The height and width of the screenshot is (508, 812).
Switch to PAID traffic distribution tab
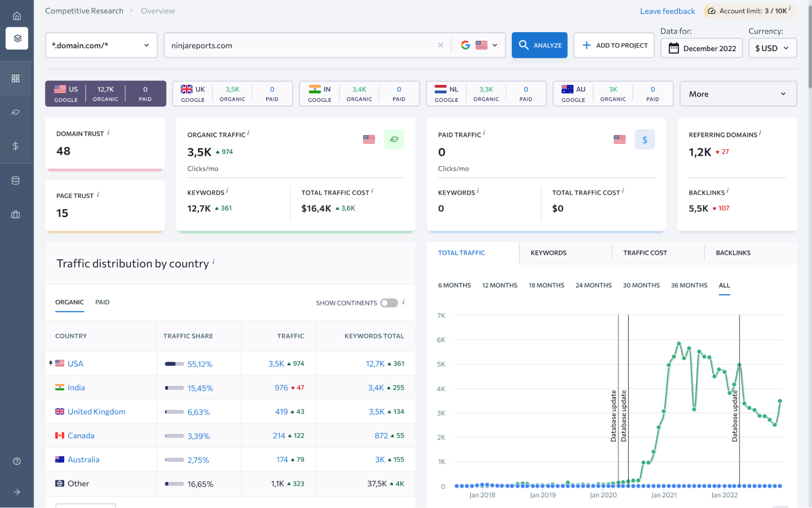102,302
